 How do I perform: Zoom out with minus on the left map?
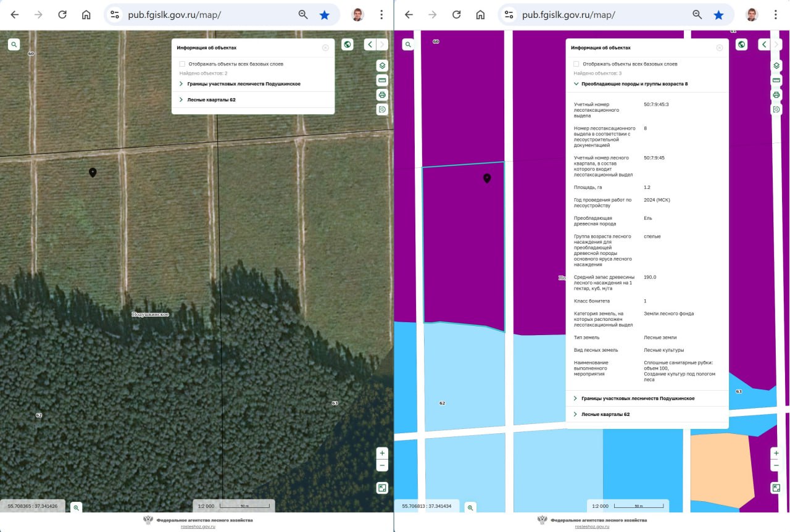(x=382, y=465)
